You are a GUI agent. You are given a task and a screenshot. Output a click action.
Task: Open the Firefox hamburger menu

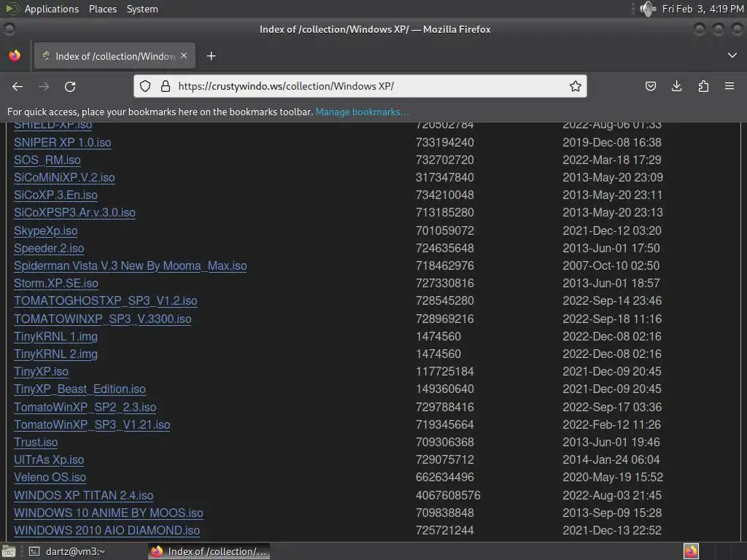pos(729,86)
